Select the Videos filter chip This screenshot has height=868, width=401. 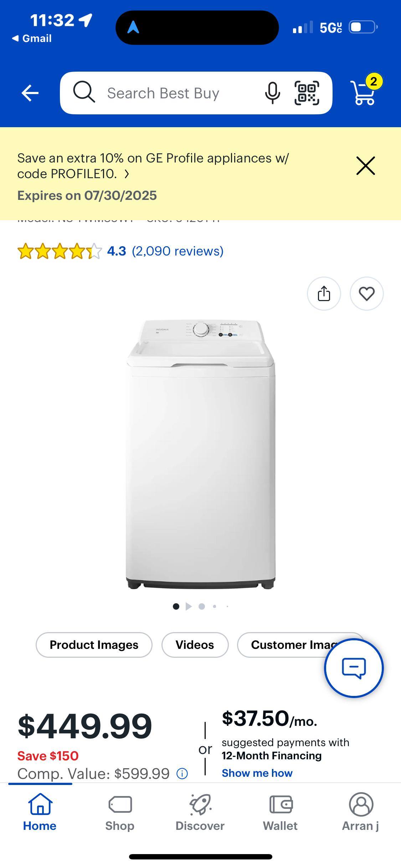195,645
